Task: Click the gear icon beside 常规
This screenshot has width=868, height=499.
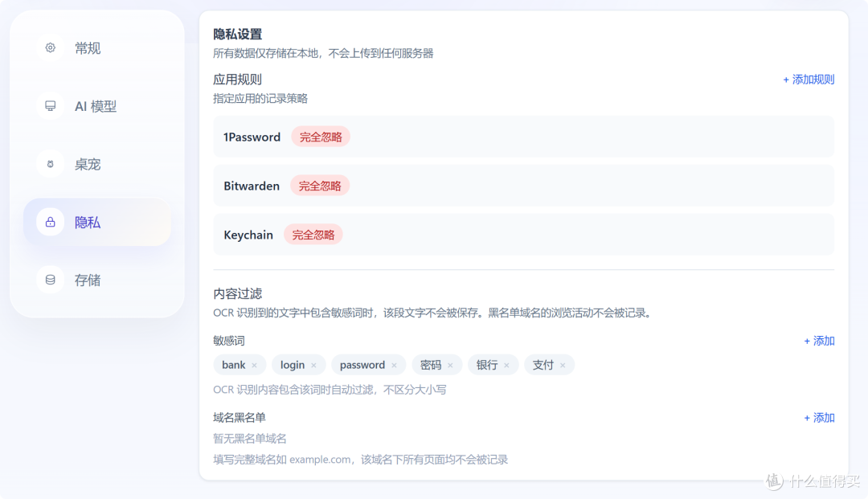Action: pyautogui.click(x=51, y=48)
